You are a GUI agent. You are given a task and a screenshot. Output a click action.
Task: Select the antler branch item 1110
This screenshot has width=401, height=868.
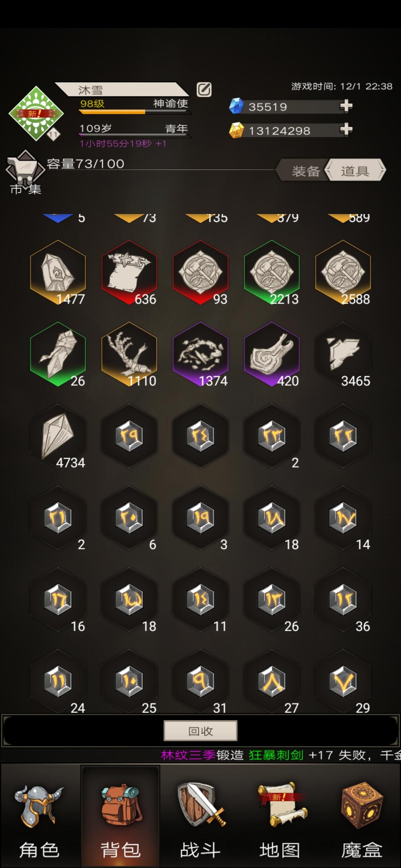[x=129, y=354]
